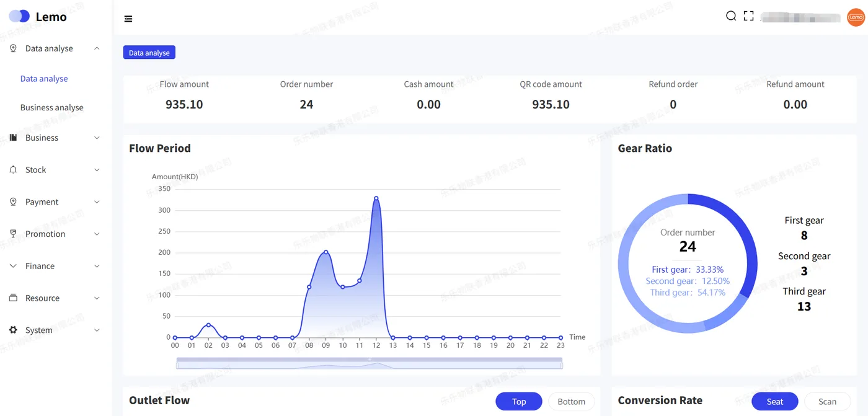The image size is (868, 416).
Task: Click the Conversion Rate heading
Action: pyautogui.click(x=660, y=401)
